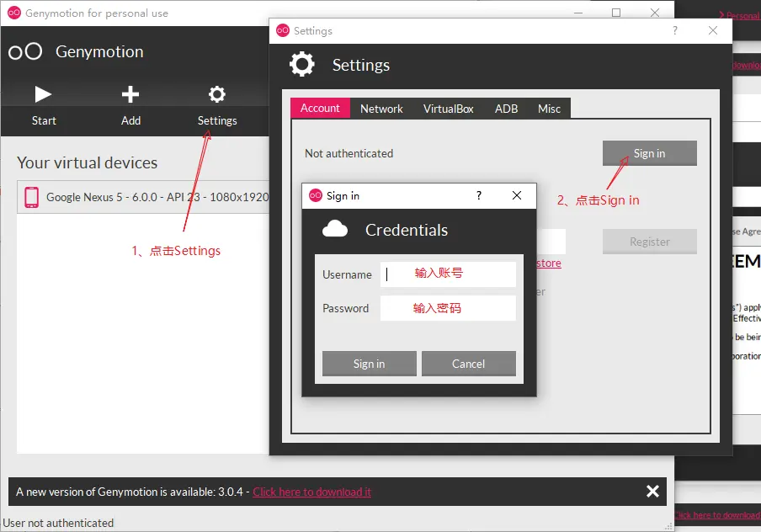Select the Google Nexus 5 virtual device row
Image resolution: width=761 pixels, height=532 pixels.
pos(143,197)
